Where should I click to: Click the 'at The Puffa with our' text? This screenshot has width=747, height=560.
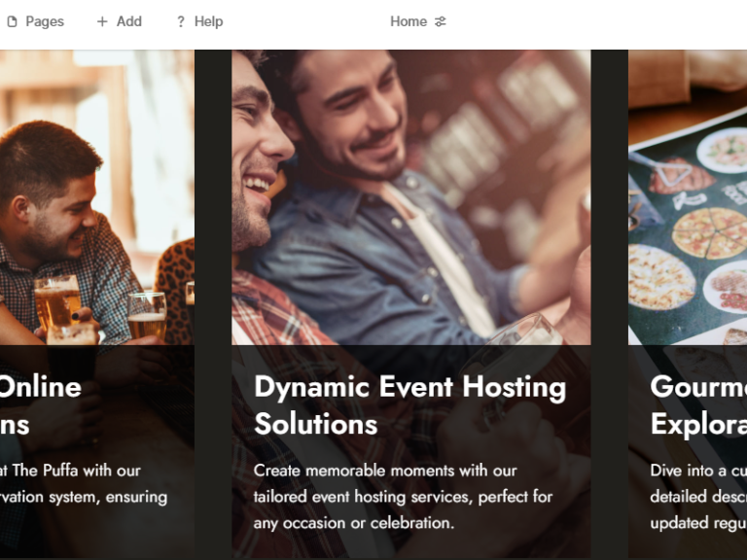tap(70, 471)
